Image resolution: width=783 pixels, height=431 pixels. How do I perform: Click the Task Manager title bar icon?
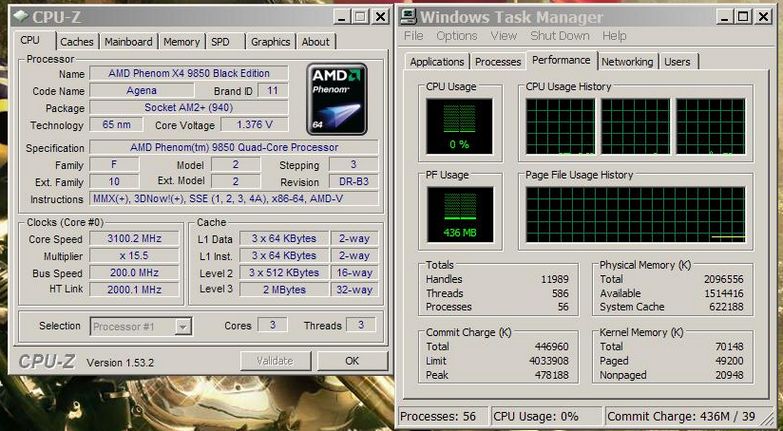click(x=408, y=17)
